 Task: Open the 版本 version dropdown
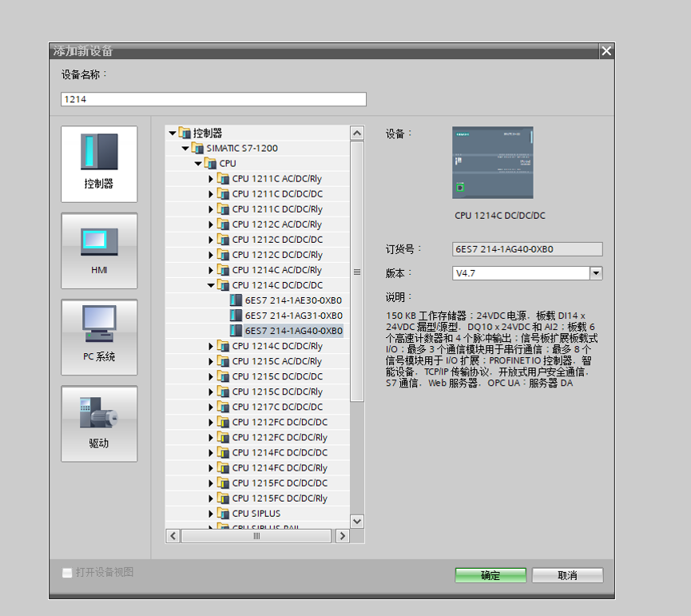tap(596, 273)
